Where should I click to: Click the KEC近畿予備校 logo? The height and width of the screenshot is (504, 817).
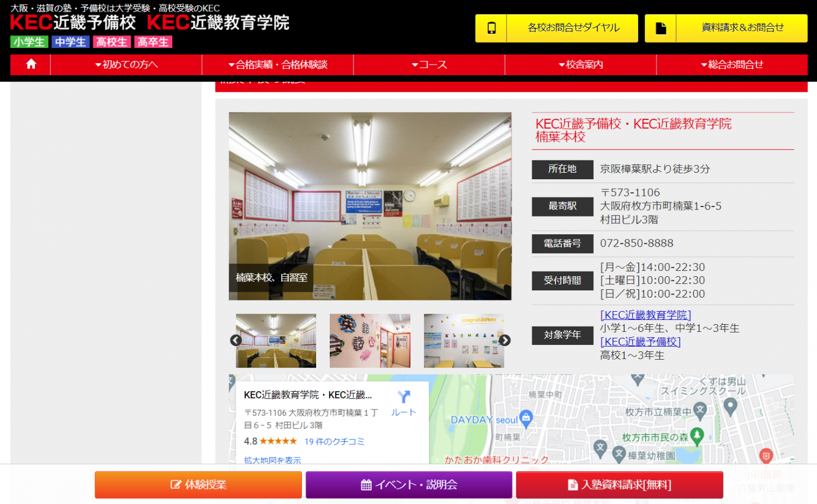coord(73,22)
